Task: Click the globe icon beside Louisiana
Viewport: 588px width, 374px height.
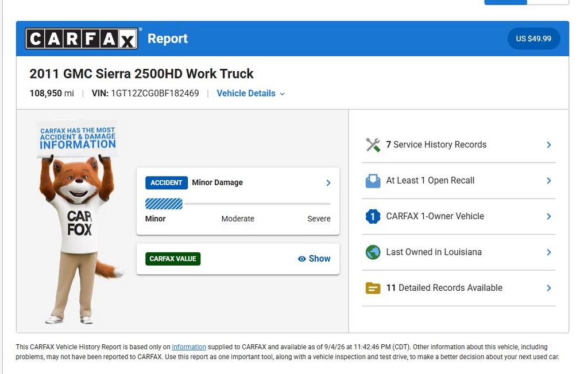Action: (373, 252)
